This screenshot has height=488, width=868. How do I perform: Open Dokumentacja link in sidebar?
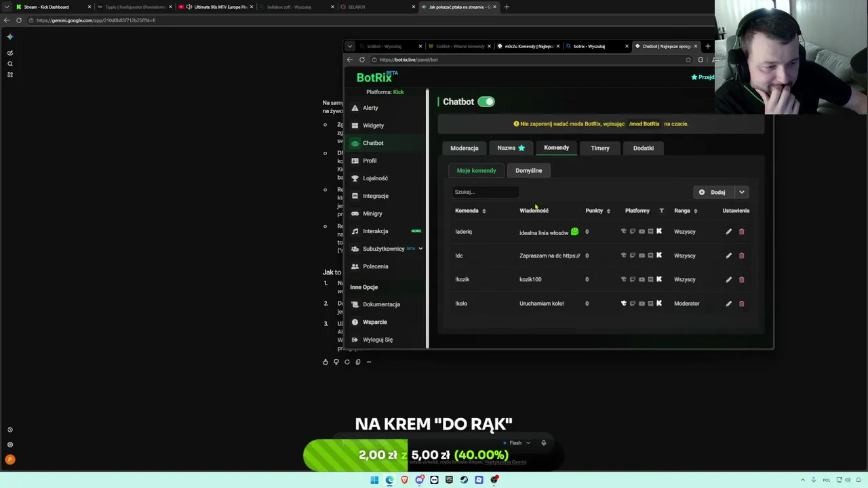pyautogui.click(x=381, y=304)
